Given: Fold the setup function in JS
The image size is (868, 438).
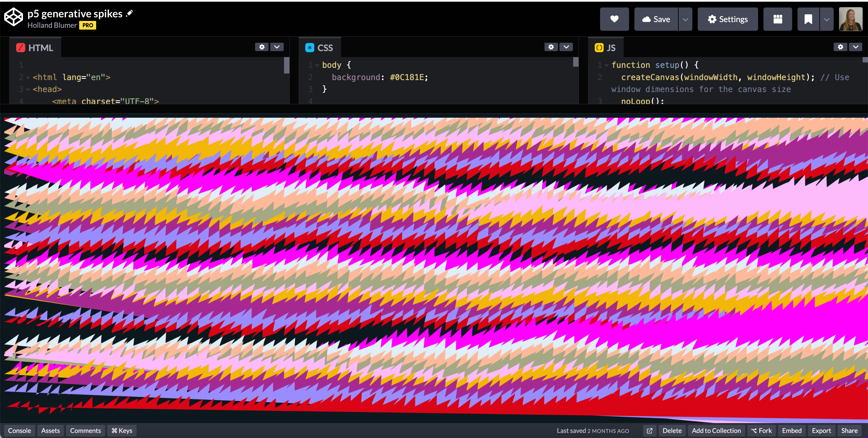Looking at the screenshot, I should [606, 65].
